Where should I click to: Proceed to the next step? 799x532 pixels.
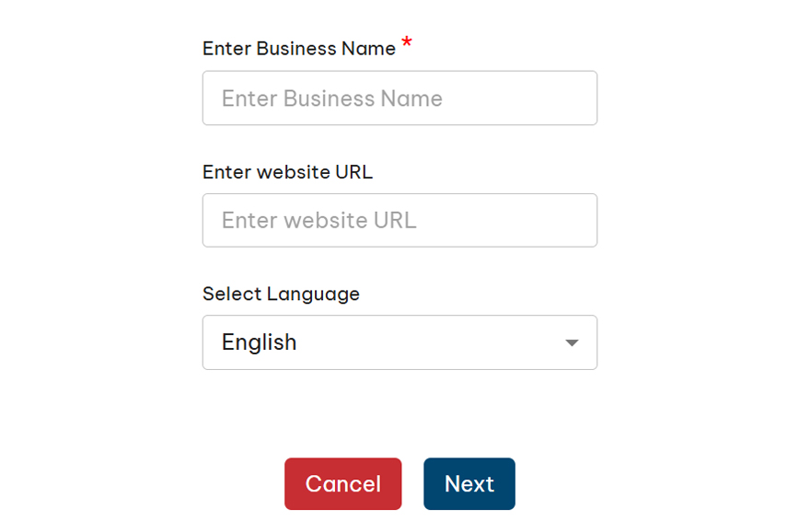click(x=469, y=484)
